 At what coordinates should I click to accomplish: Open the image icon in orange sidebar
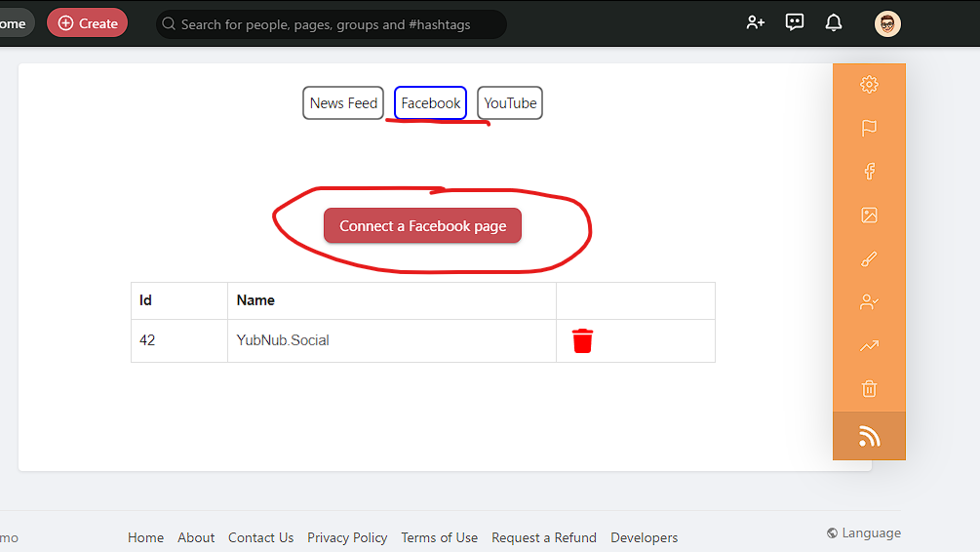869,216
